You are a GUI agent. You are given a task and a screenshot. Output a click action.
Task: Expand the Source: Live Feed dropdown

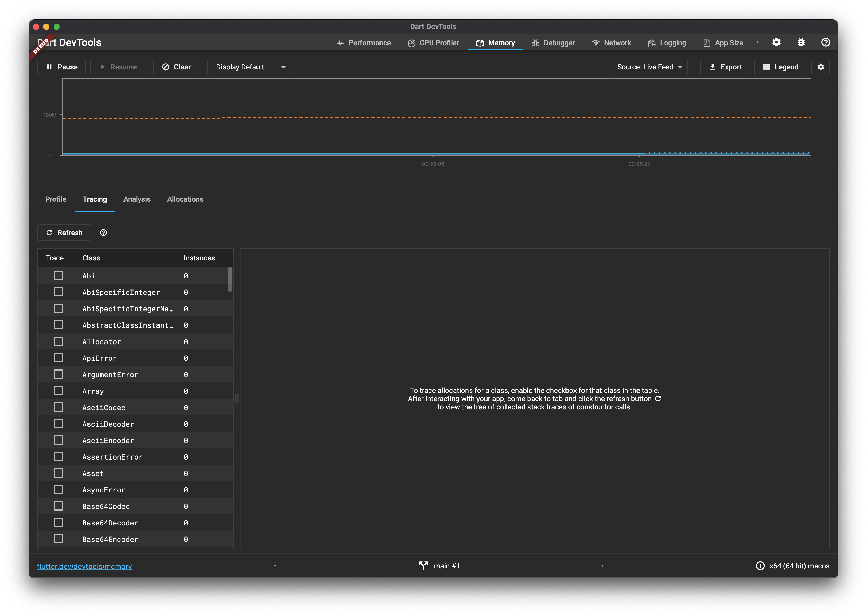[648, 67]
